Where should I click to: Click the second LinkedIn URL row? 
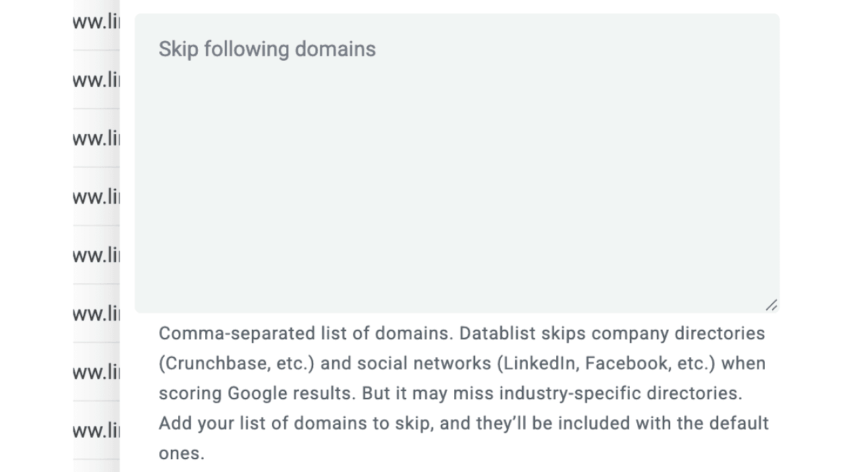click(x=94, y=79)
